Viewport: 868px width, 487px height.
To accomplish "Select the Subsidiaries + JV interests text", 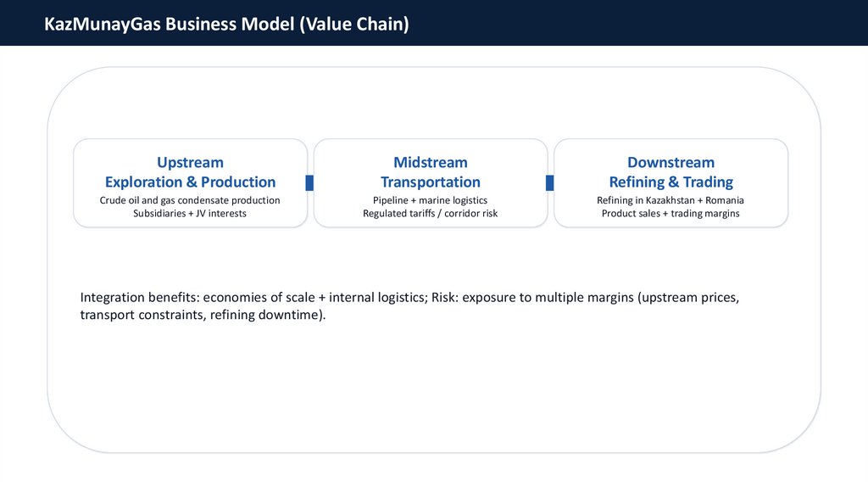I will [x=190, y=213].
